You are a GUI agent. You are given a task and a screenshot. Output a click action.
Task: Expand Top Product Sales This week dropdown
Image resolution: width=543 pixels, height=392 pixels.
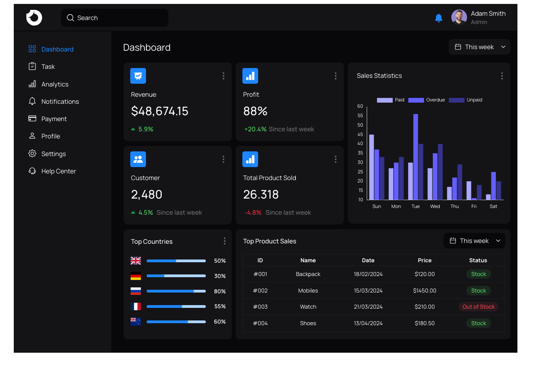(474, 241)
